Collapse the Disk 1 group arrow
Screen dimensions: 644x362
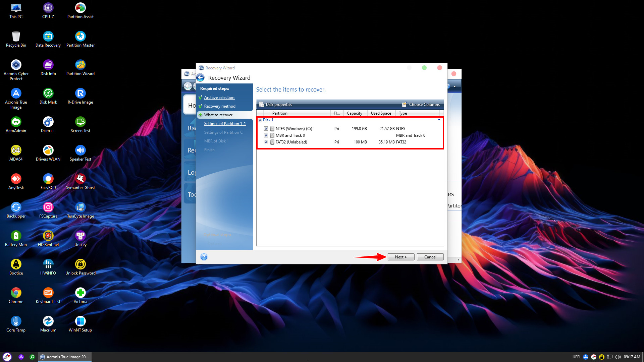click(x=439, y=120)
